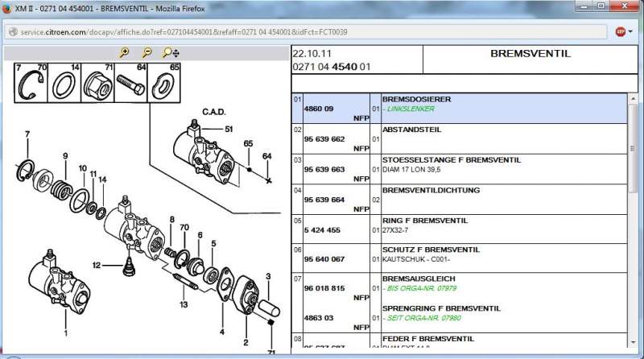
Task: Click the parts list scrollbar thumb
Action: pyautogui.click(x=633, y=147)
